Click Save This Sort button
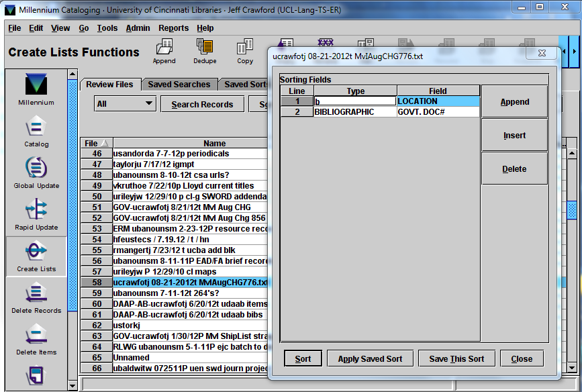This screenshot has width=582, height=392. click(456, 358)
